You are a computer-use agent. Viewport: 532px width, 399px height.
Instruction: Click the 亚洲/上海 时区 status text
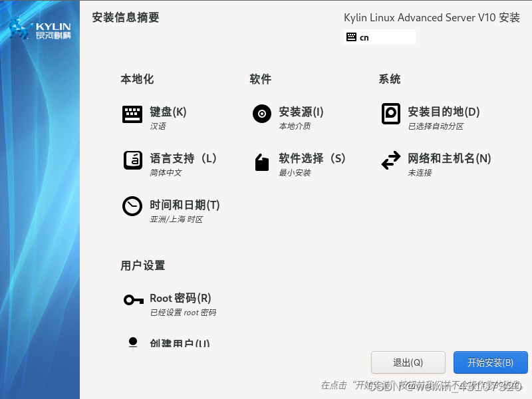point(176,219)
